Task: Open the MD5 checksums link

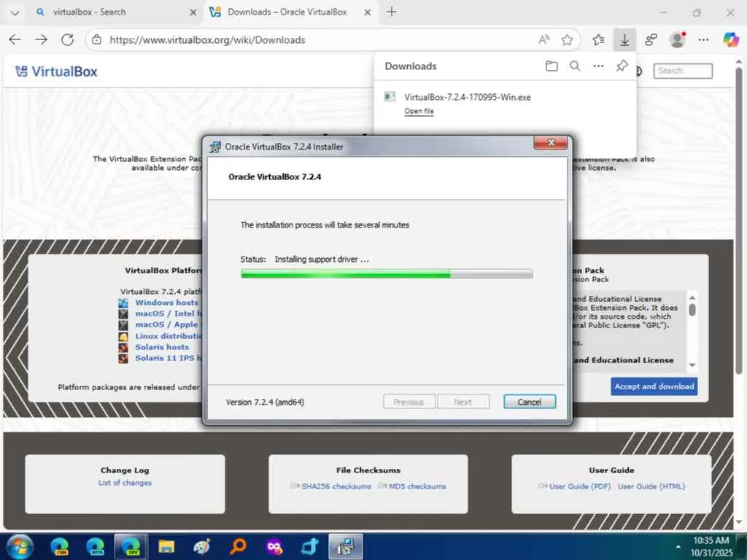Action: [417, 486]
